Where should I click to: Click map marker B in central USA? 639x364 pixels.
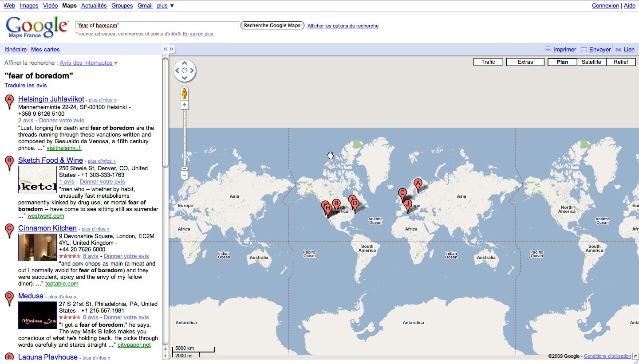click(x=336, y=205)
